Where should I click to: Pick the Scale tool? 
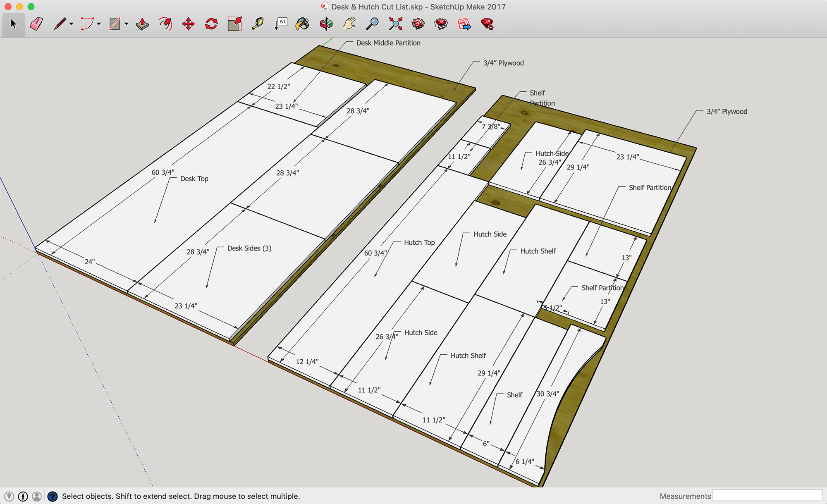pyautogui.click(x=234, y=24)
